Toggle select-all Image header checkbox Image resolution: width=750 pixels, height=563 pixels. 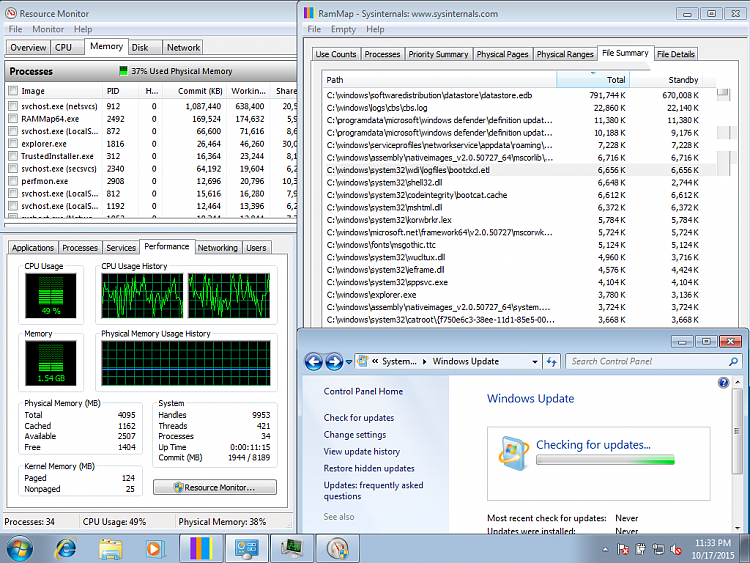pos(13,91)
